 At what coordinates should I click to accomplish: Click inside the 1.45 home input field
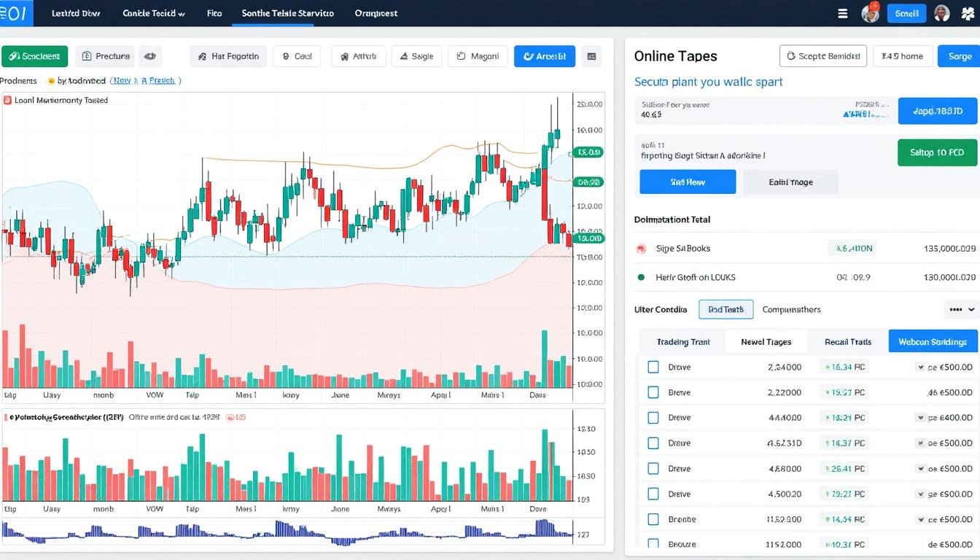click(x=903, y=55)
